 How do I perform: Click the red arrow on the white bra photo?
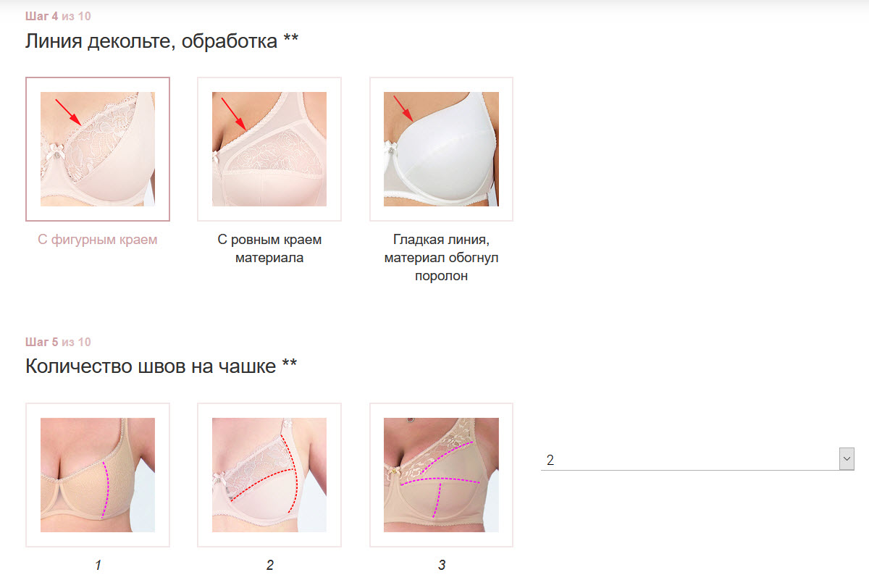[403, 109]
